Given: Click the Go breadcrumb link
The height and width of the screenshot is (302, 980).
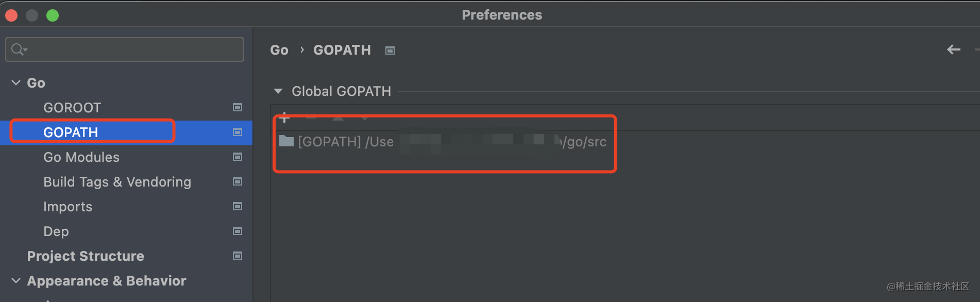Looking at the screenshot, I should tap(279, 50).
